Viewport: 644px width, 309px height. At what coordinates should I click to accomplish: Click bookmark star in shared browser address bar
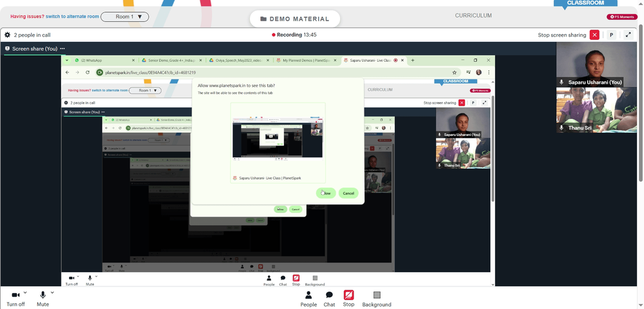pos(454,72)
